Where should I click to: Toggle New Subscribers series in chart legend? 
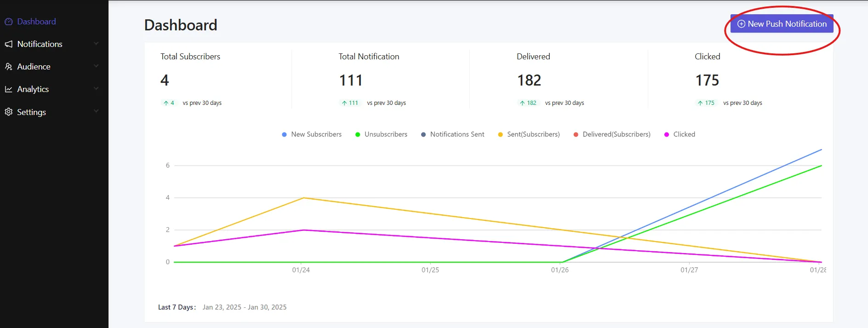(x=312, y=134)
